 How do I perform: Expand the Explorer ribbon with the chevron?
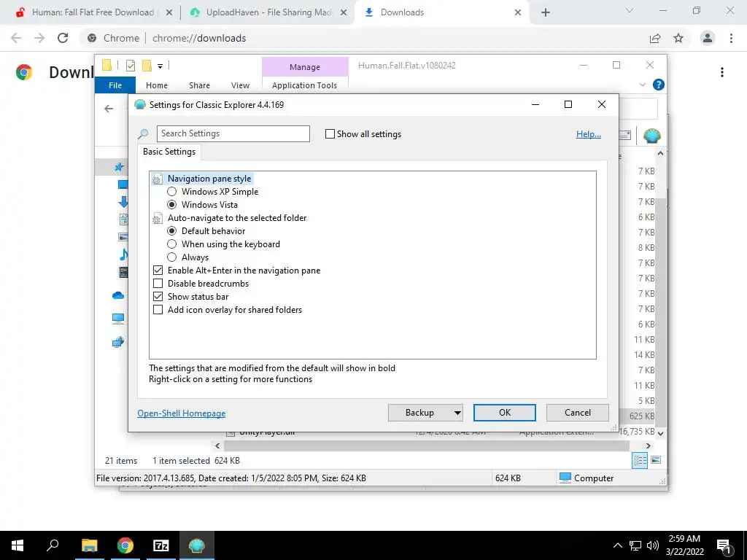tap(643, 85)
